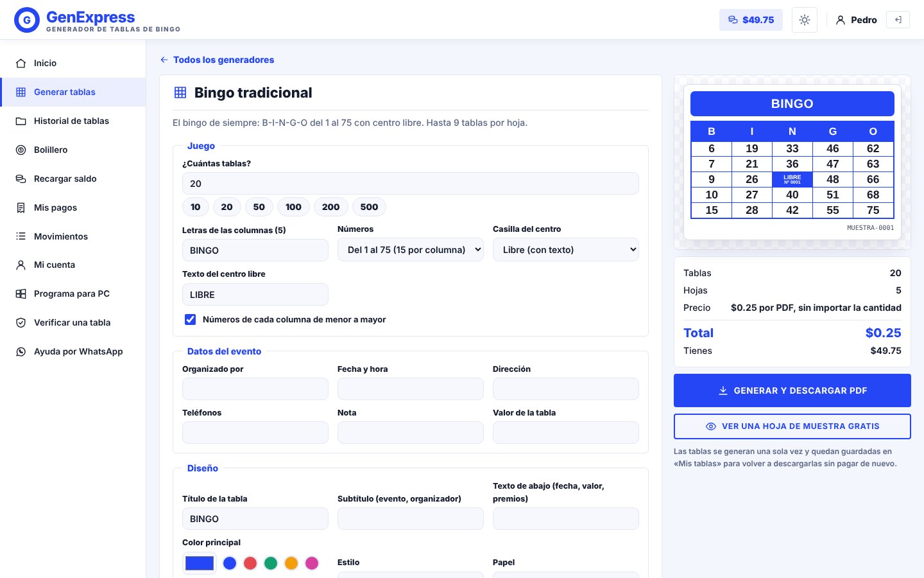Go back to Todos los generadores
Image resolution: width=924 pixels, height=578 pixels.
[x=217, y=60]
